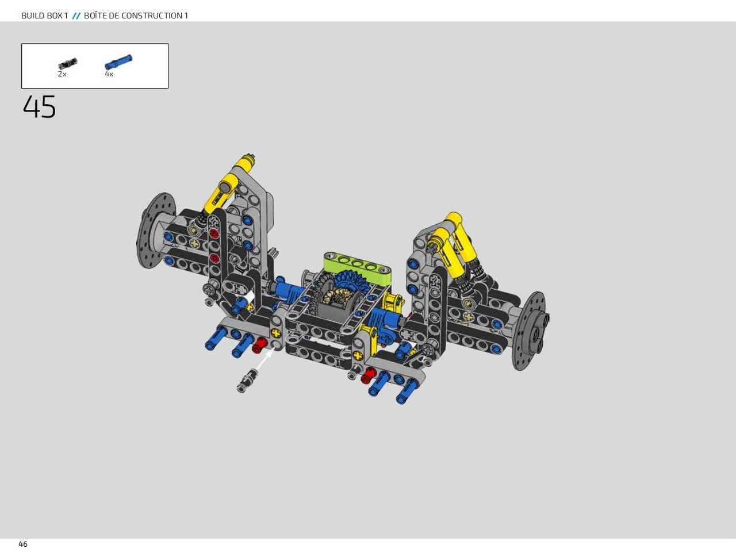The height and width of the screenshot is (560, 736).
Task: Click the right wheel hub disc
Action: (531, 331)
